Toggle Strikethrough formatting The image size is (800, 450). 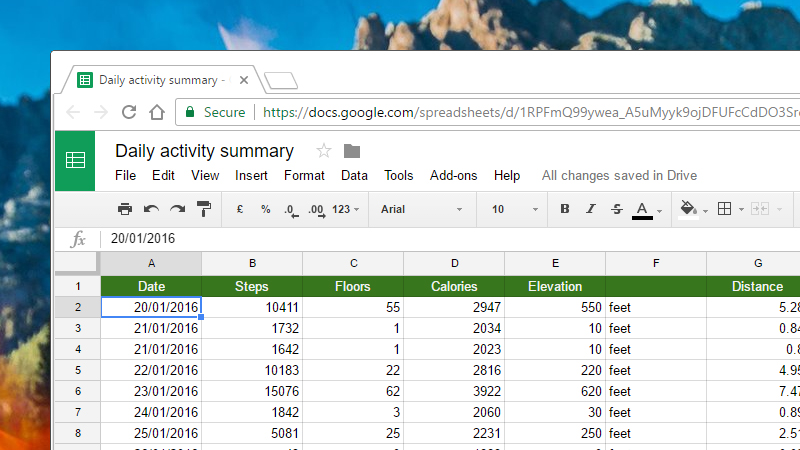(x=616, y=209)
